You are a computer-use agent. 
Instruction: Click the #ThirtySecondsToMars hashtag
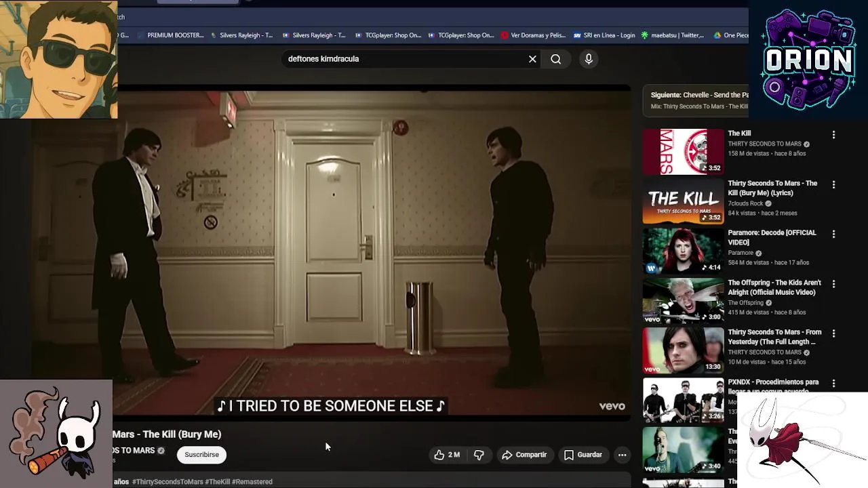click(x=167, y=482)
